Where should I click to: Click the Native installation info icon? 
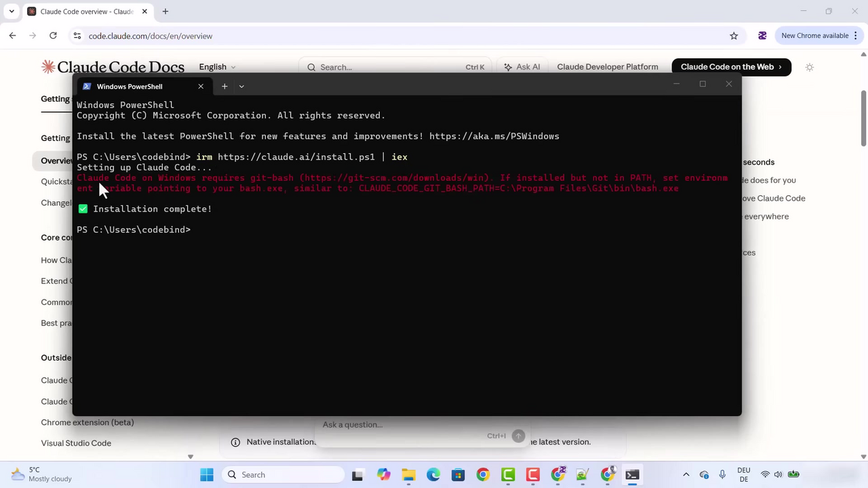click(235, 442)
